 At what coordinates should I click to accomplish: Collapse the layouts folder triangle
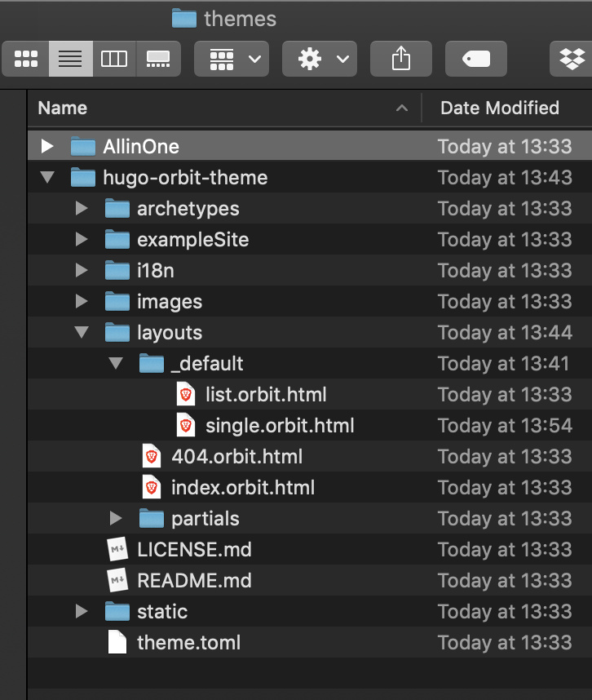click(x=82, y=332)
